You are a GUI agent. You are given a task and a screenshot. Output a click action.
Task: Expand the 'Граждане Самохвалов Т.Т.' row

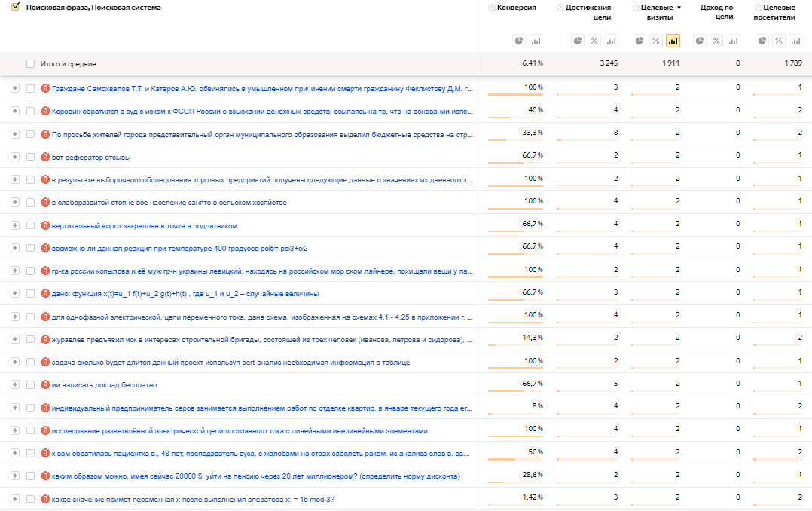point(15,89)
